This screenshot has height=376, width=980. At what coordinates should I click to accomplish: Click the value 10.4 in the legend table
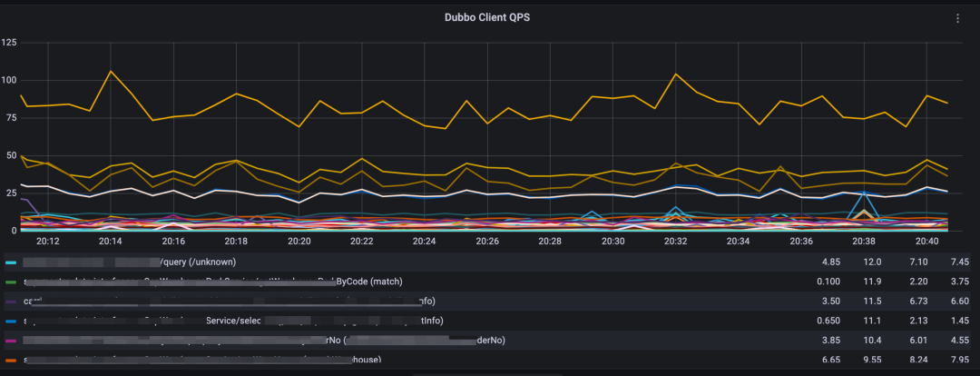873,341
